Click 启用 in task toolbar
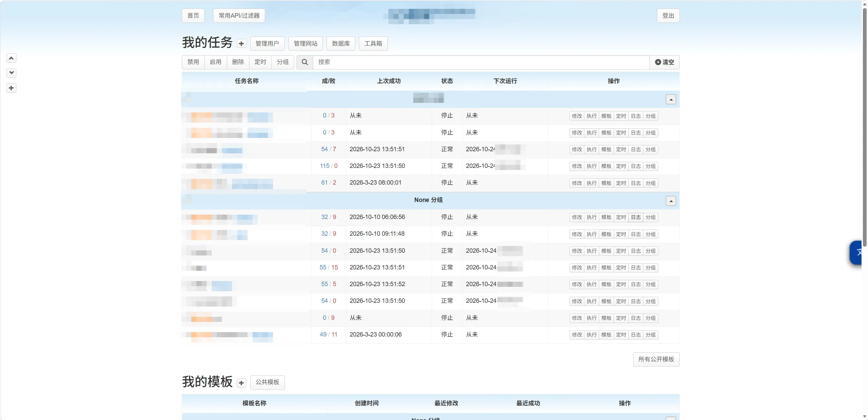 215,62
